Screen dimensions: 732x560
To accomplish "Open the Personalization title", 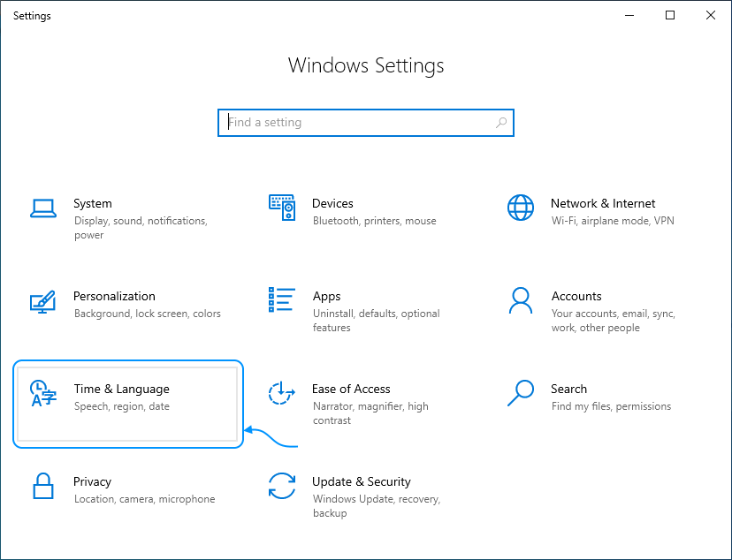I will [x=114, y=296].
